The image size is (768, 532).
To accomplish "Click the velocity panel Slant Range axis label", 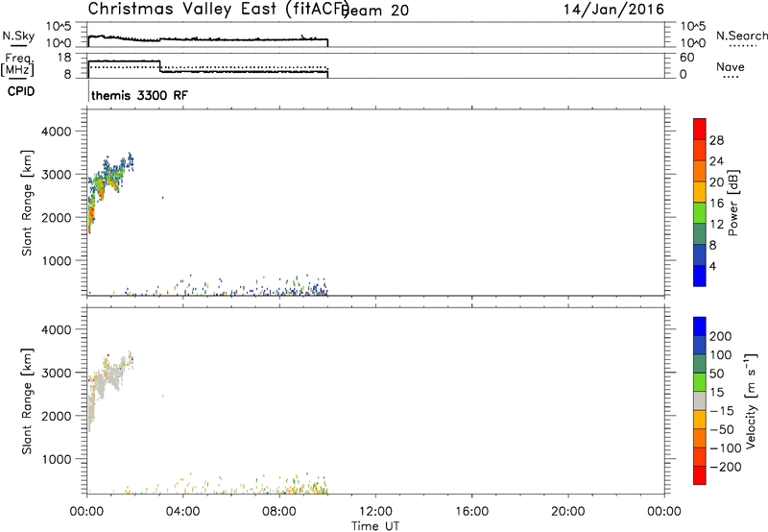I will click(x=27, y=401).
